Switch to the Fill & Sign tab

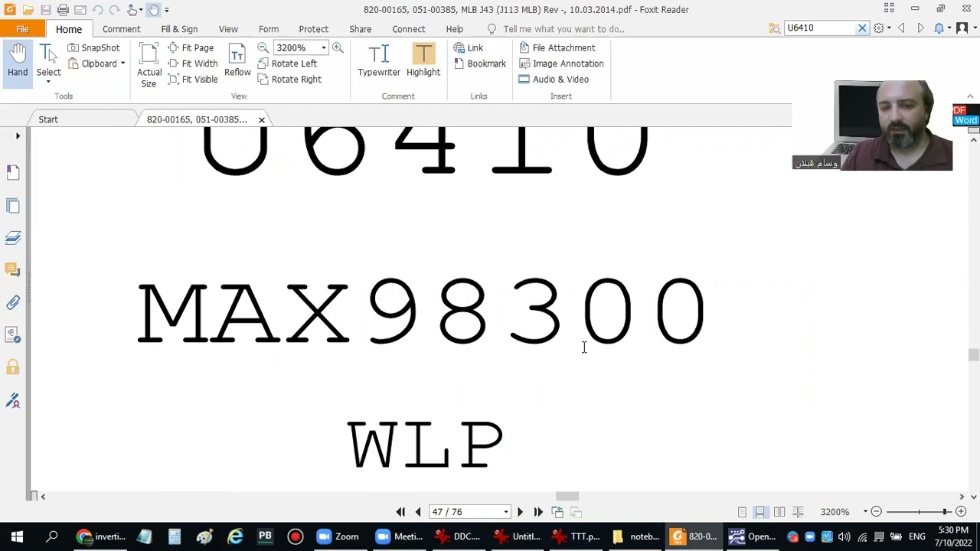(179, 29)
